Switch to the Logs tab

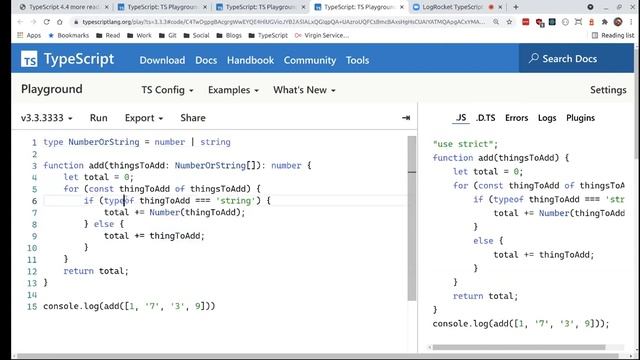547,118
